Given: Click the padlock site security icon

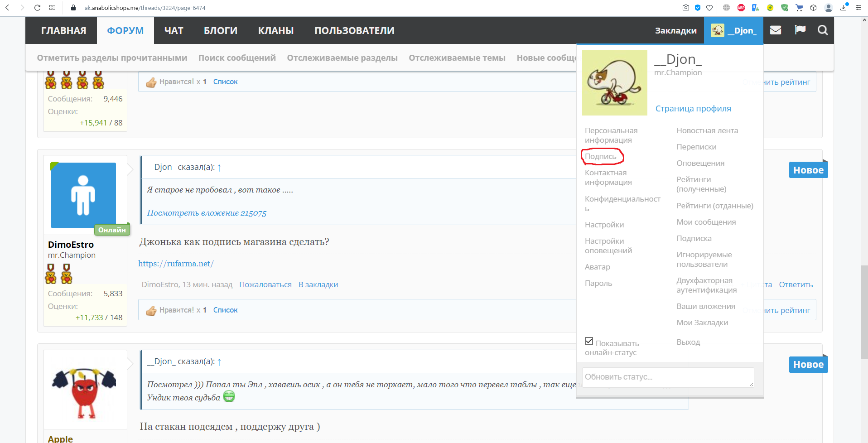Looking at the screenshot, I should [73, 8].
